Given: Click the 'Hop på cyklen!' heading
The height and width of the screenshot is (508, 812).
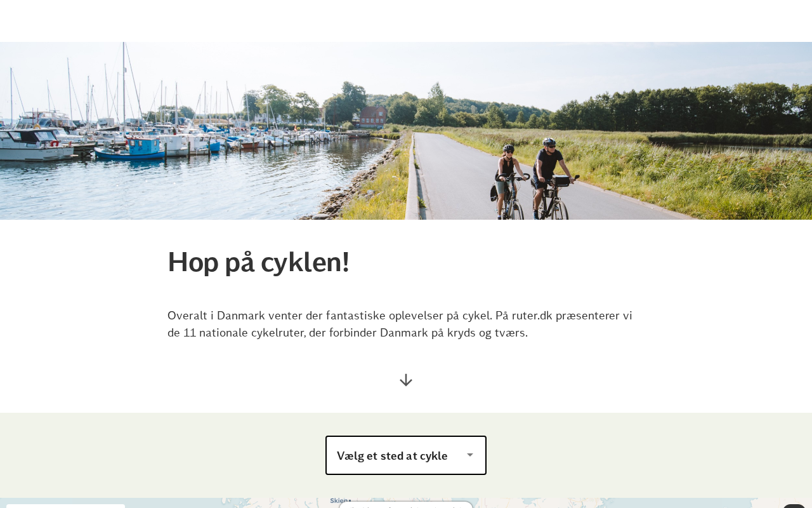Looking at the screenshot, I should [258, 262].
